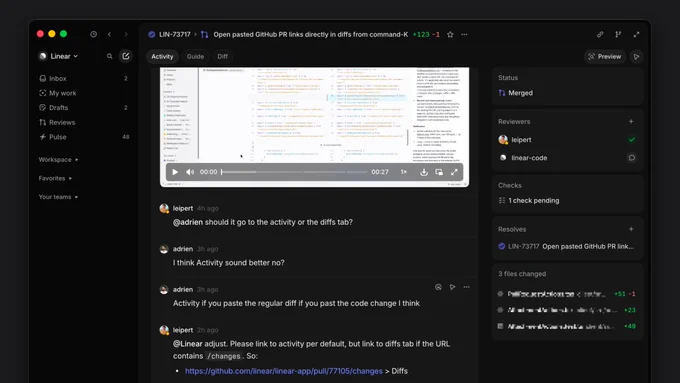
Task: Open the Linear workspace dropdown
Action: click(x=59, y=56)
